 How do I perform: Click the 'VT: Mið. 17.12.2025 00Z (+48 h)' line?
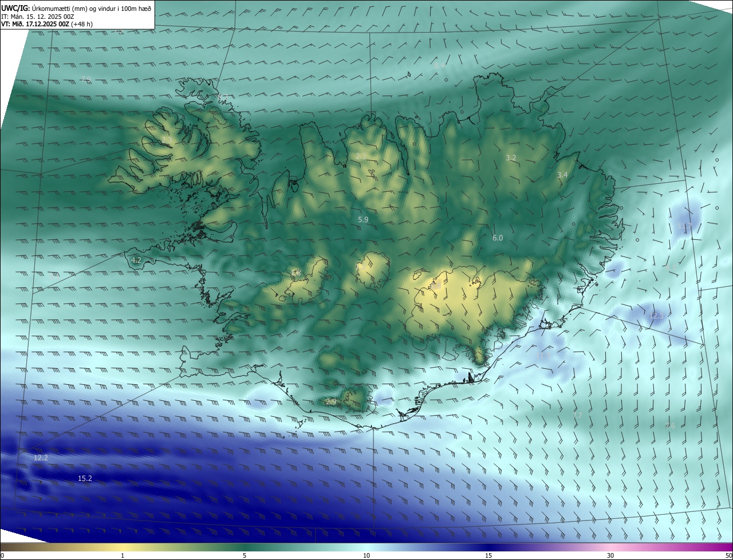coord(47,24)
